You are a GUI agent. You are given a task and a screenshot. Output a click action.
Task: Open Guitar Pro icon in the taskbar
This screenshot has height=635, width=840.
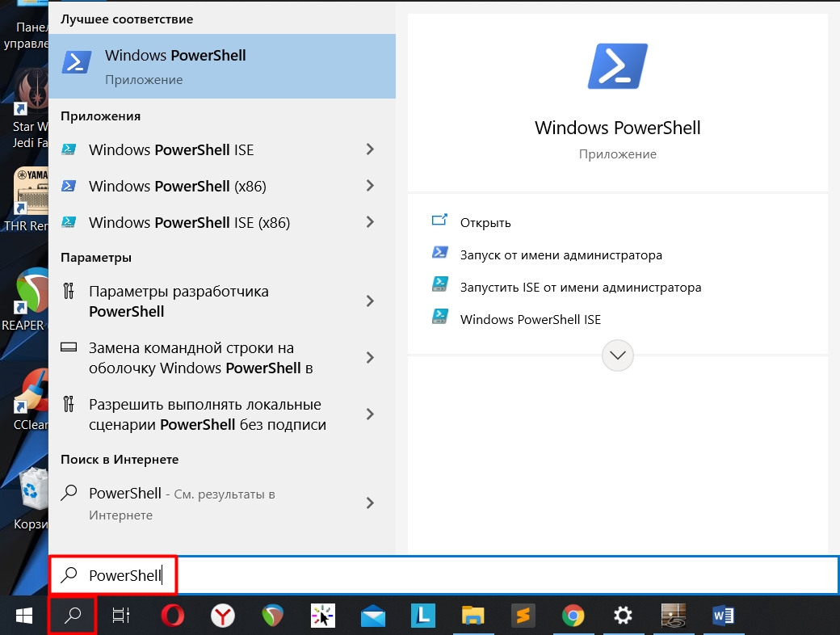click(x=674, y=616)
